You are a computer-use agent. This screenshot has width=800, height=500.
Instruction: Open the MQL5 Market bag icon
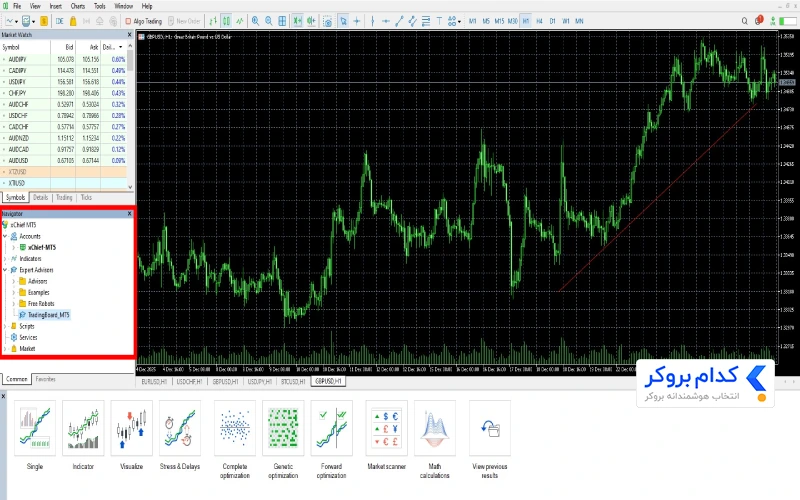point(73,21)
